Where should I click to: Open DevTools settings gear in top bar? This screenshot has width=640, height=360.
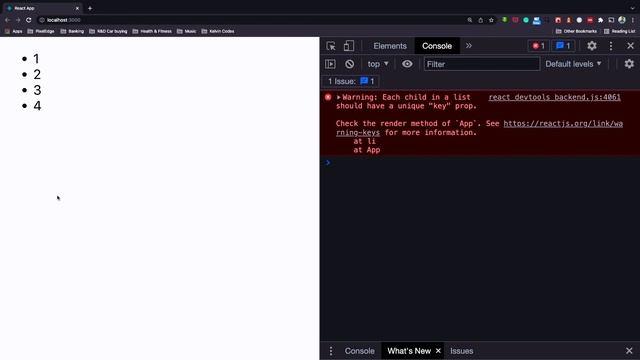[x=591, y=46]
